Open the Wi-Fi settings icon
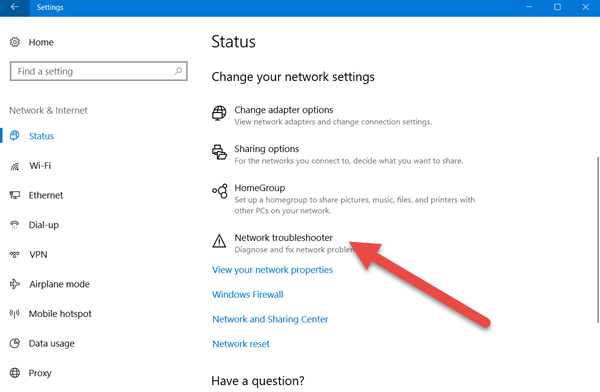Viewport: 600px width, 392px height. click(x=15, y=166)
